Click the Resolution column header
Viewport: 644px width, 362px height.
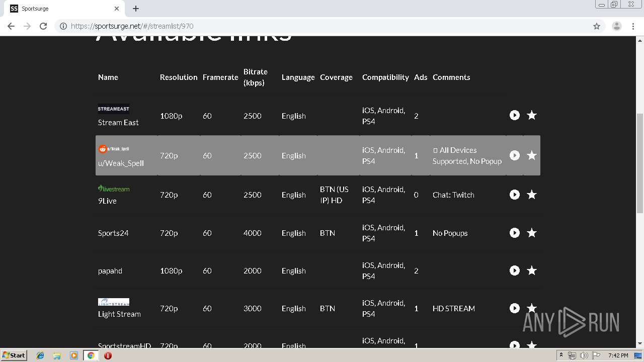pos(179,77)
